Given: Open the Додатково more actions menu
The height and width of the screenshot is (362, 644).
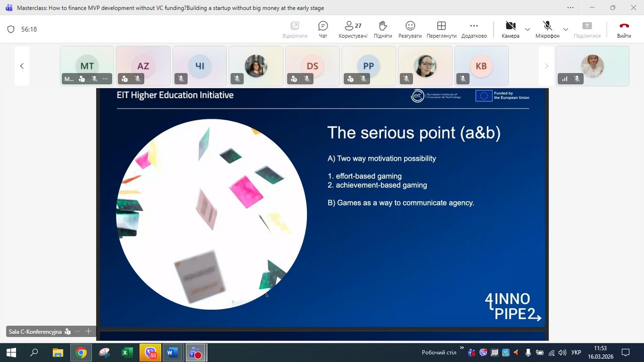Looking at the screenshot, I should [x=473, y=26].
